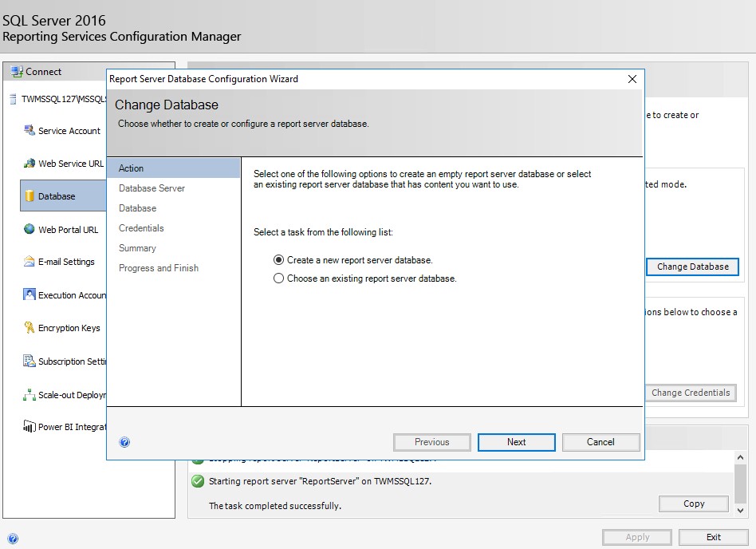Go to the Database wizard step

tap(137, 208)
